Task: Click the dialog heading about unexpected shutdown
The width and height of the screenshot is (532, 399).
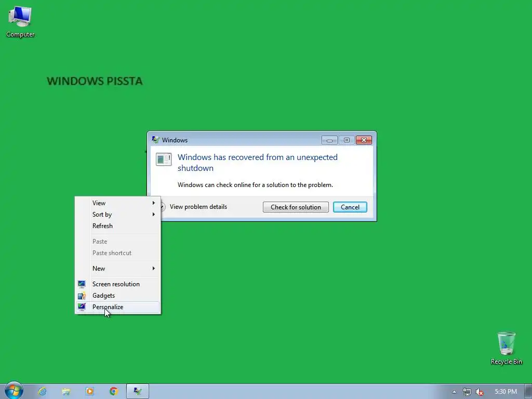Action: point(258,163)
